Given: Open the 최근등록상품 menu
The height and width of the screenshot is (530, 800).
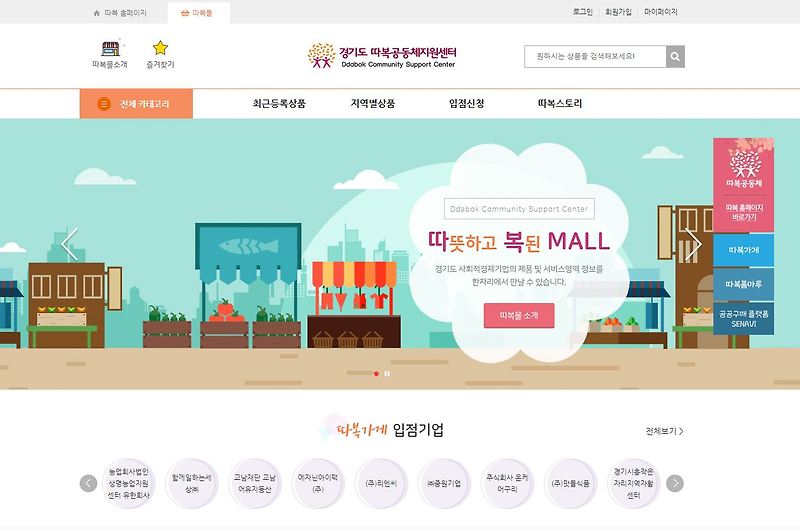Looking at the screenshot, I should pyautogui.click(x=279, y=104).
